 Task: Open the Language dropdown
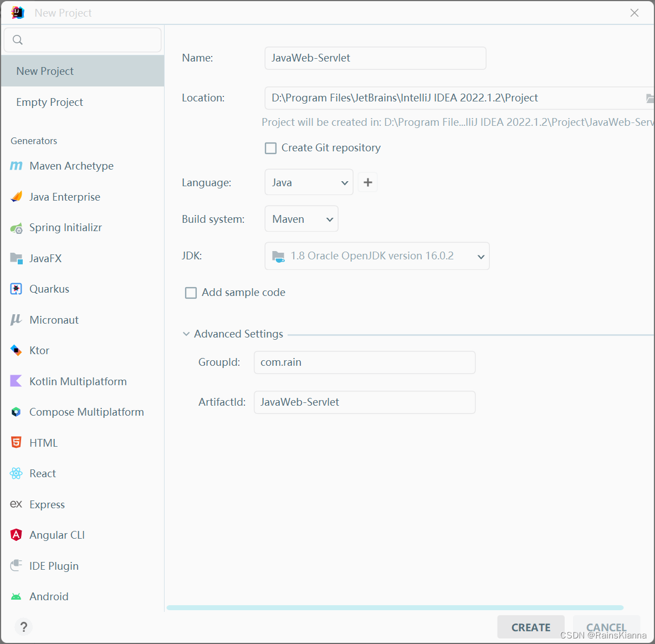coord(309,182)
